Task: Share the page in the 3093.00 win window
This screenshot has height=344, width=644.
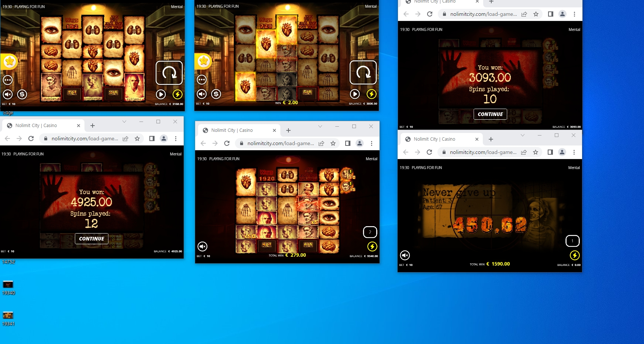Action: click(x=524, y=14)
